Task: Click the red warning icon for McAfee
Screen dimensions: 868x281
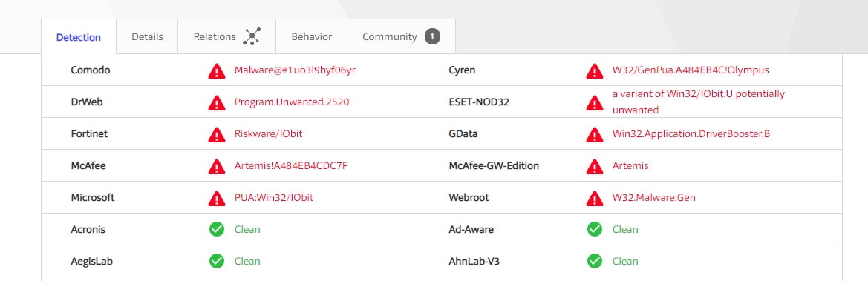Action: [217, 166]
